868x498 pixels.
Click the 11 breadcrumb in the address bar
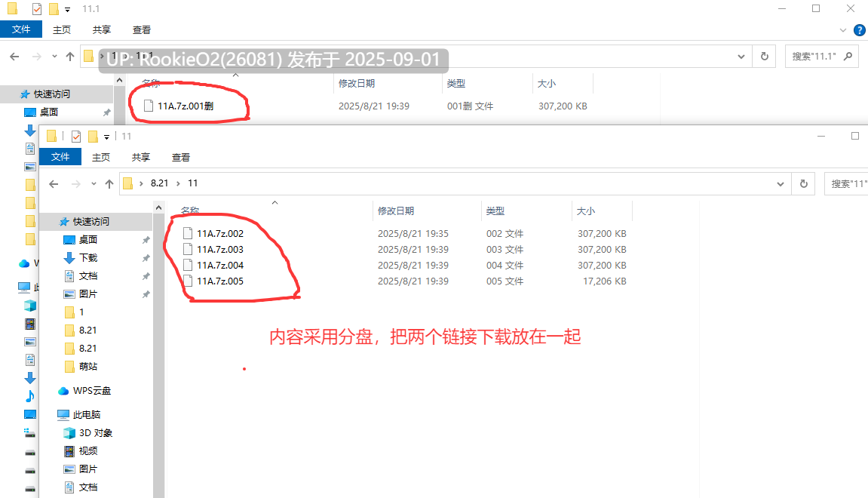[192, 183]
